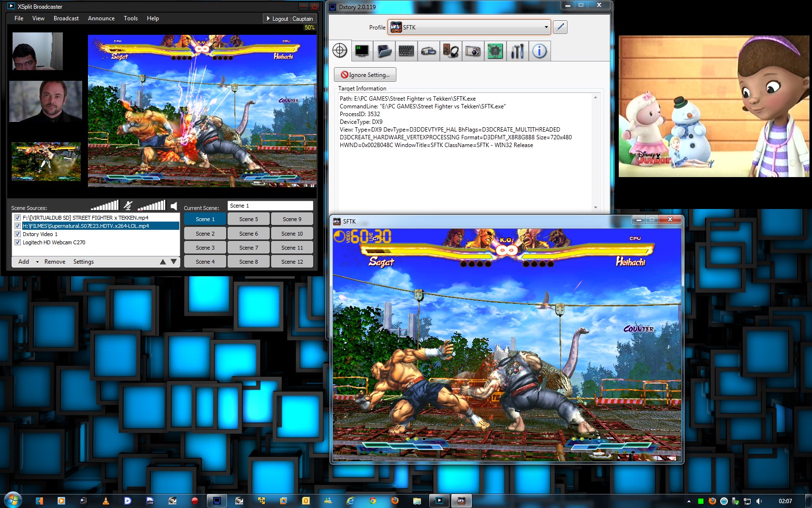The image size is (812, 508).
Task: Toggle the STREET FIGHTER x TEKKEN.mp4 source checkbox
Action: 18,218
